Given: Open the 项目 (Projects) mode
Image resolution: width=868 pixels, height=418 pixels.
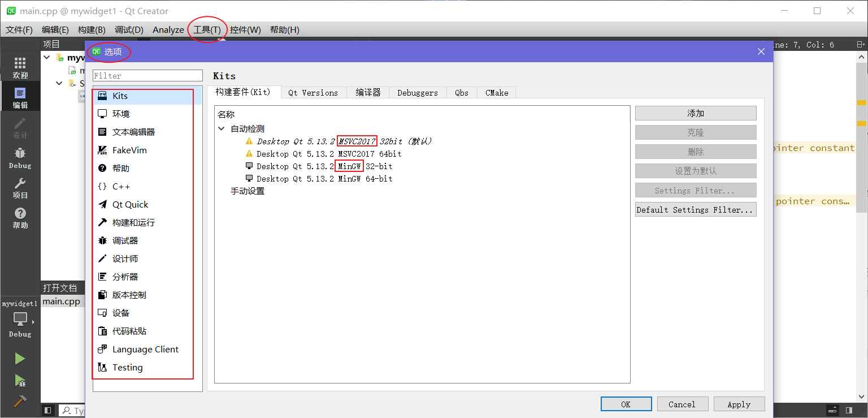Looking at the screenshot, I should click(x=20, y=188).
